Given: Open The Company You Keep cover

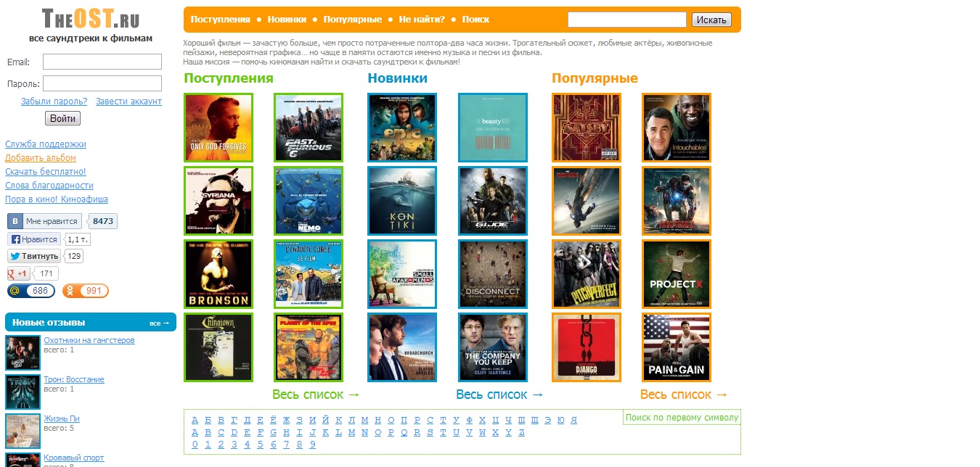Looking at the screenshot, I should pos(493,347).
